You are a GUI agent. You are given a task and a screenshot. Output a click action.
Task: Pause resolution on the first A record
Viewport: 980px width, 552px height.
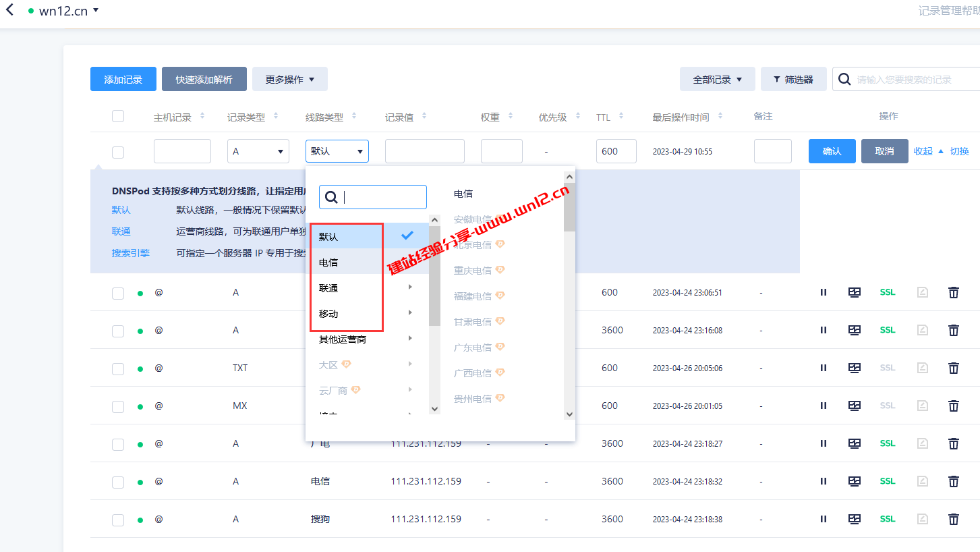click(824, 292)
